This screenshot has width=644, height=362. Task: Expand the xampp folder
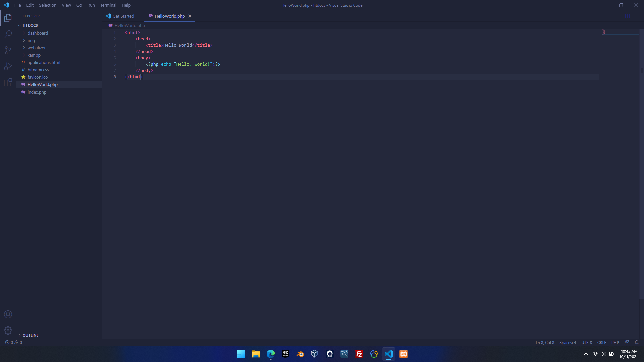(34, 55)
